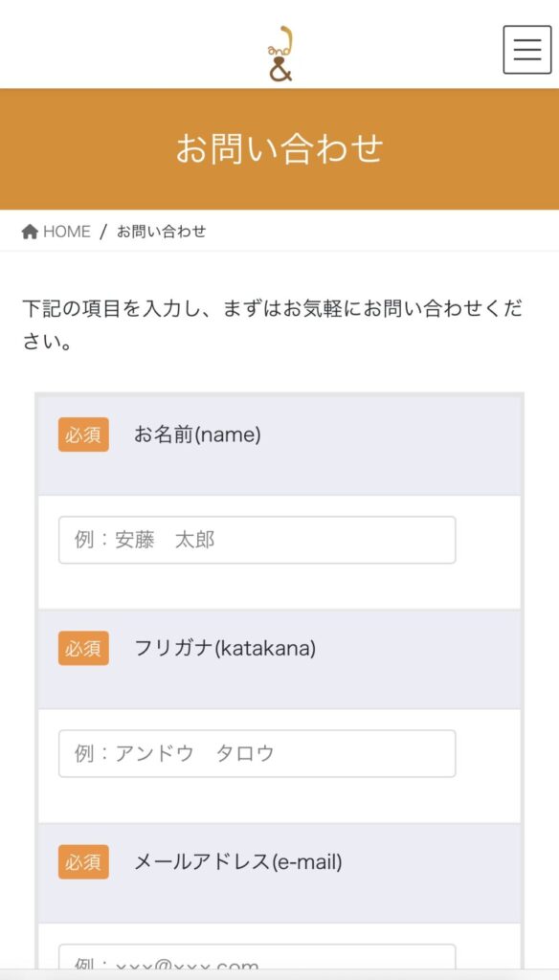The image size is (559, 980).
Task: Click the お名前(name) field label
Action: pyautogui.click(x=197, y=434)
